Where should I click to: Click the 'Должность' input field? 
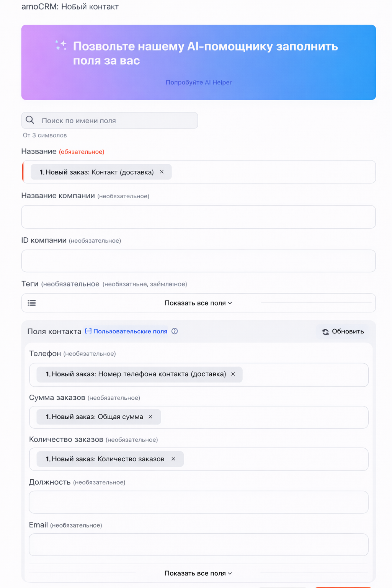[198, 502]
